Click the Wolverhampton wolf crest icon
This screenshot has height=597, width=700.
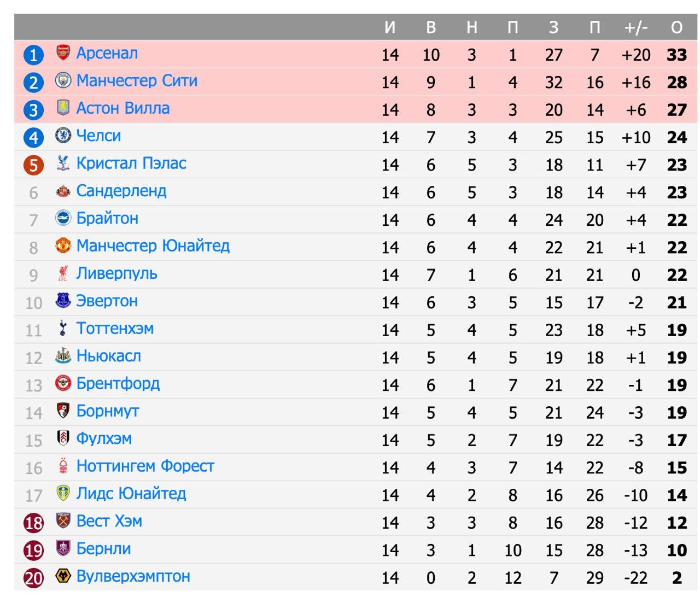tap(63, 576)
